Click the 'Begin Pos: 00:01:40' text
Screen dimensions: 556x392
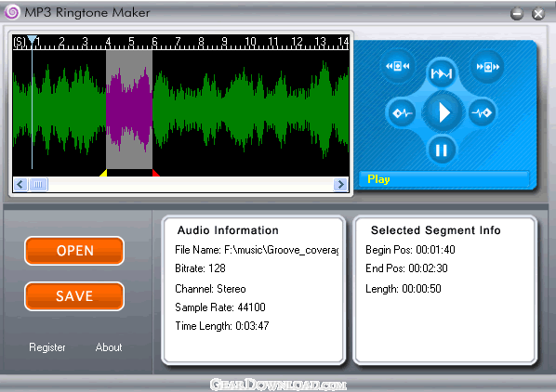click(x=410, y=250)
